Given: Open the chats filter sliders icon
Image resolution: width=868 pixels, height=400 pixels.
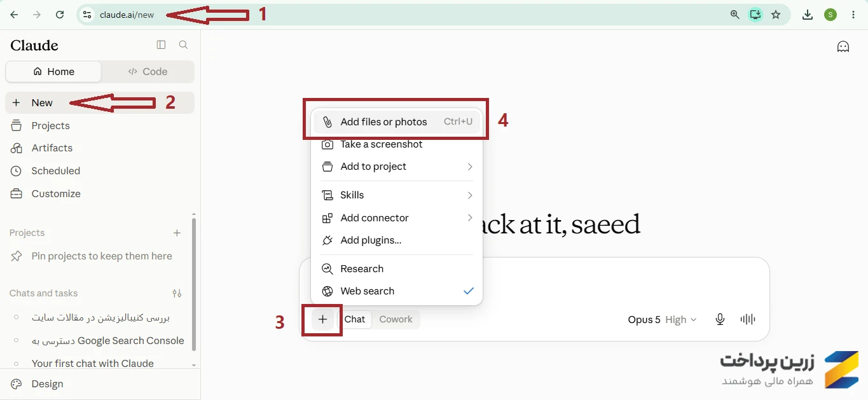Looking at the screenshot, I should click(x=177, y=293).
